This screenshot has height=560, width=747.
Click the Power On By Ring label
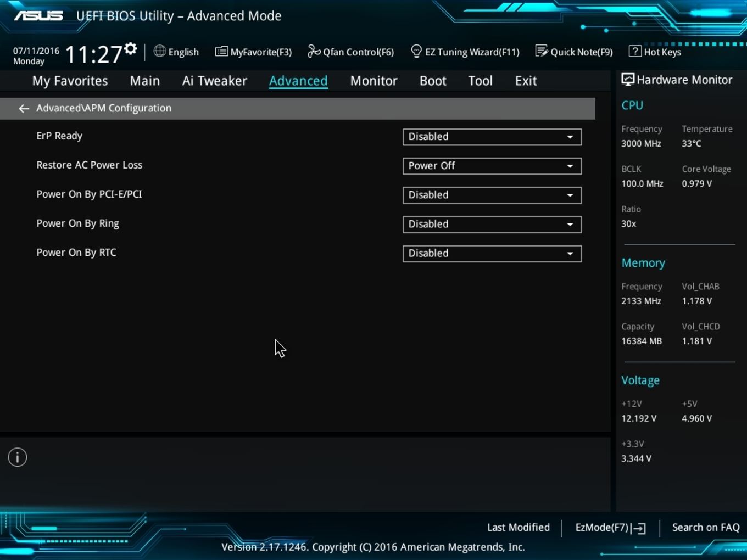[77, 223]
